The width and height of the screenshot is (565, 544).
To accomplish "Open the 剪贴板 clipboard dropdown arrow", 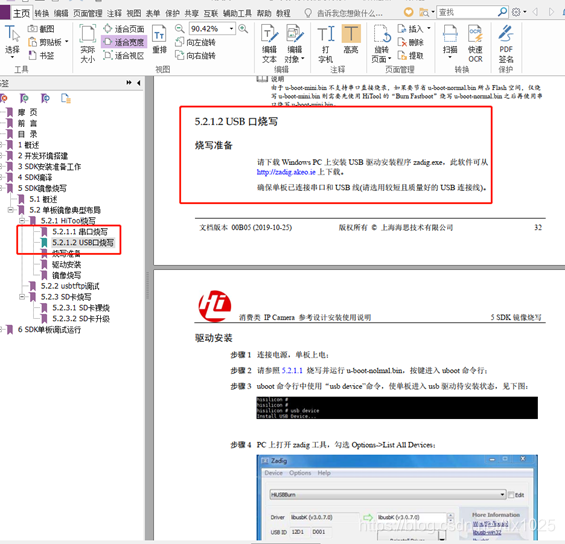I will coord(67,42).
